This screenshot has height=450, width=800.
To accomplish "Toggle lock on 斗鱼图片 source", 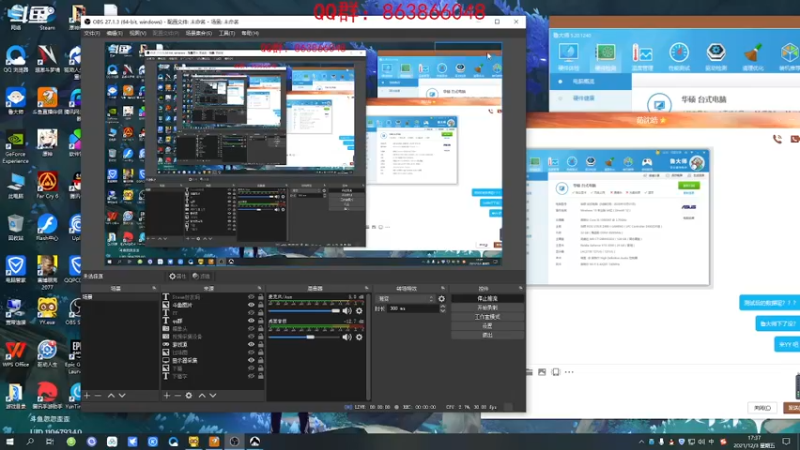I will pos(260,305).
